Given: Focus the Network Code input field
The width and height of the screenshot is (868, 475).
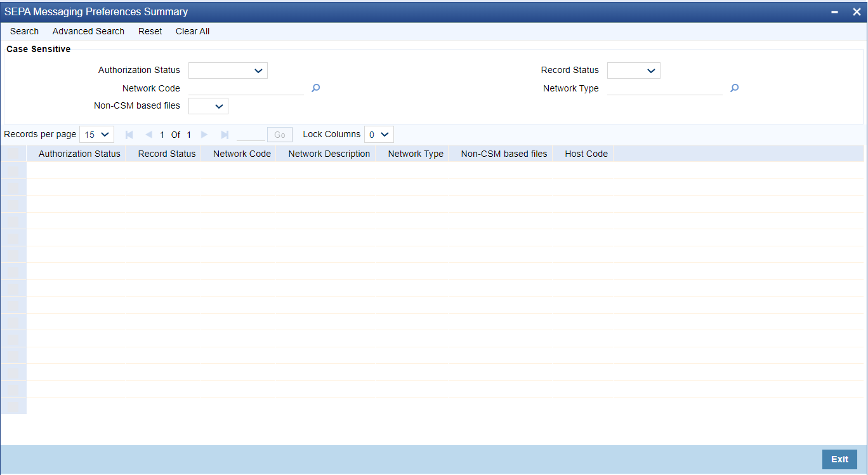Looking at the screenshot, I should tap(246, 88).
